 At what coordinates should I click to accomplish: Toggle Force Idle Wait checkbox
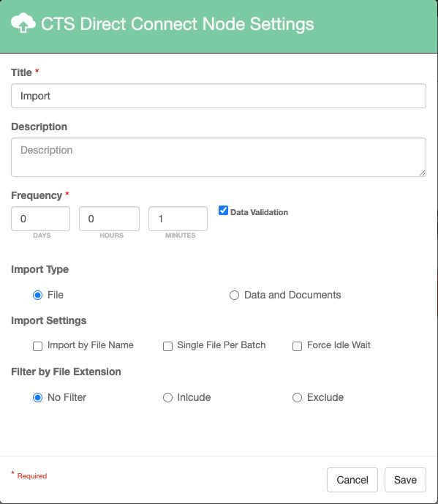(x=298, y=346)
